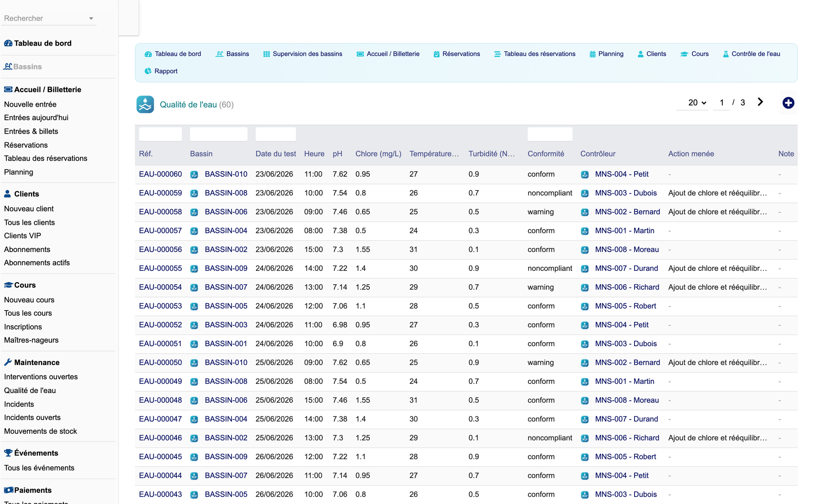Open Nouvelle entrée in the sidebar
This screenshot has width=815, height=504.
pyautogui.click(x=30, y=104)
